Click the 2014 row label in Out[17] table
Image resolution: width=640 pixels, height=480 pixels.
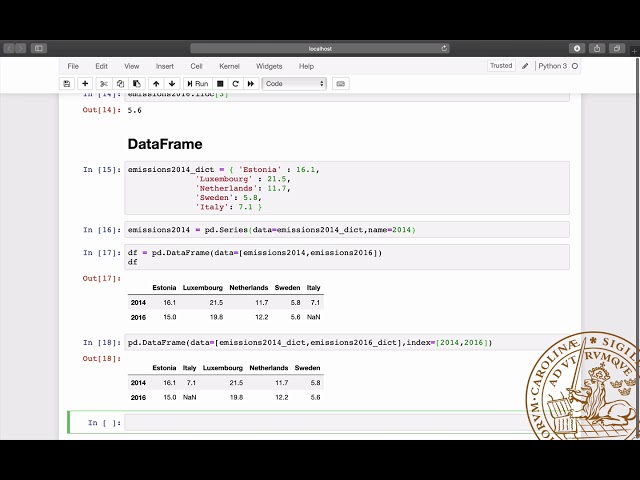point(138,302)
